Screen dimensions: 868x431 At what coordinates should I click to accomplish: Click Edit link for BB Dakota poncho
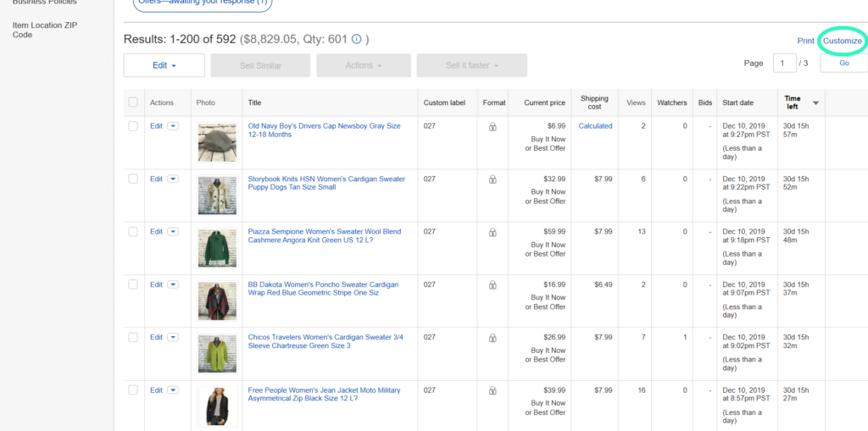coord(156,285)
